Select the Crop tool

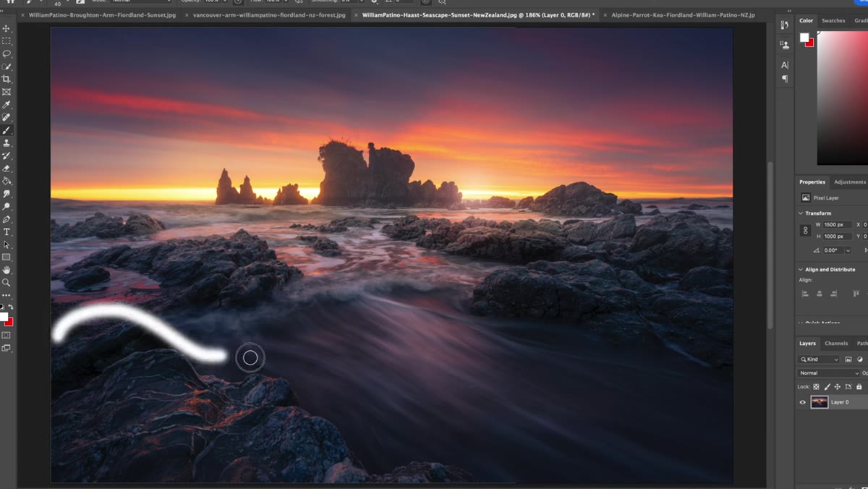(x=7, y=79)
